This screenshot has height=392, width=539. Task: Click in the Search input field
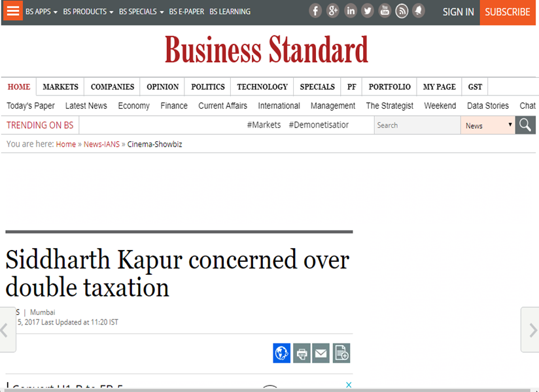click(x=417, y=125)
